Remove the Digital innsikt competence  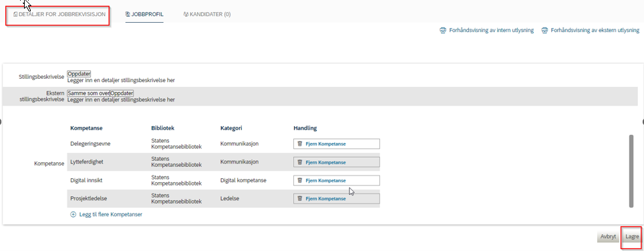click(337, 180)
